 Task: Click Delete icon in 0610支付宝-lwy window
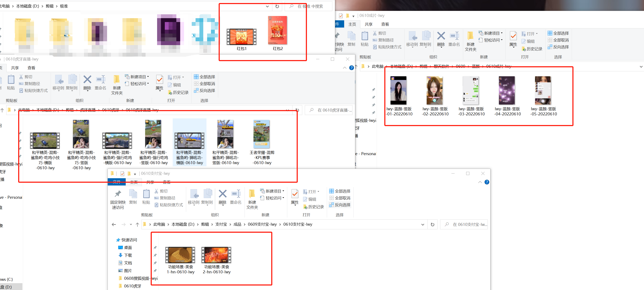tap(222, 197)
